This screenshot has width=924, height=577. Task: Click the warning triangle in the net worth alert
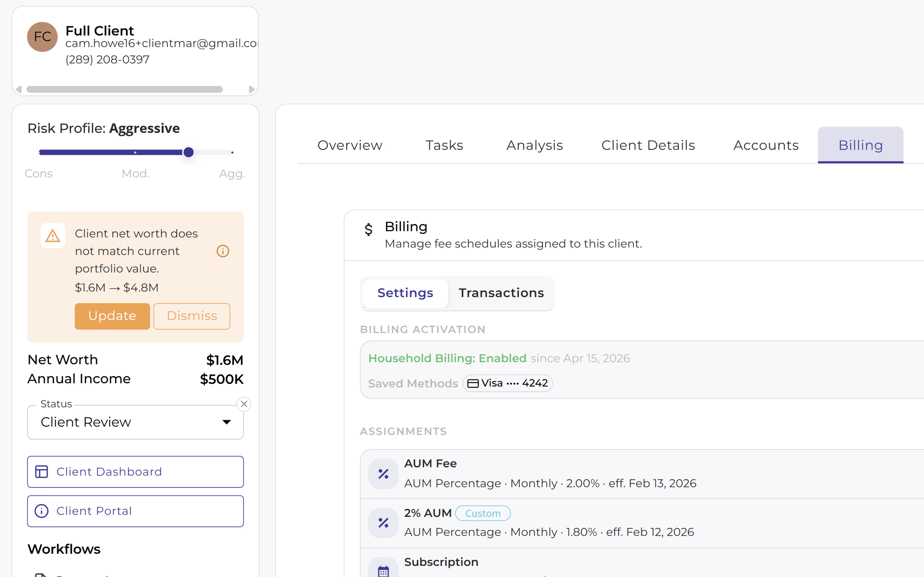[x=53, y=236]
